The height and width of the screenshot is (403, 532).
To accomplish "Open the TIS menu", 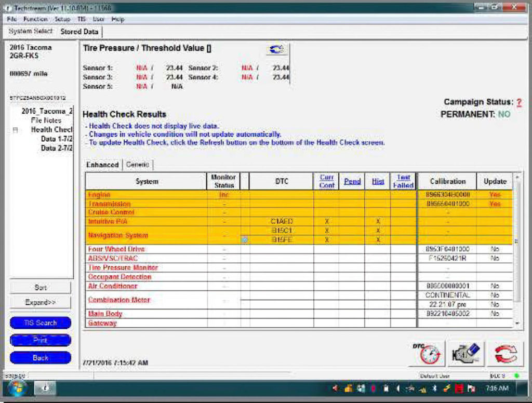I will tap(82, 19).
